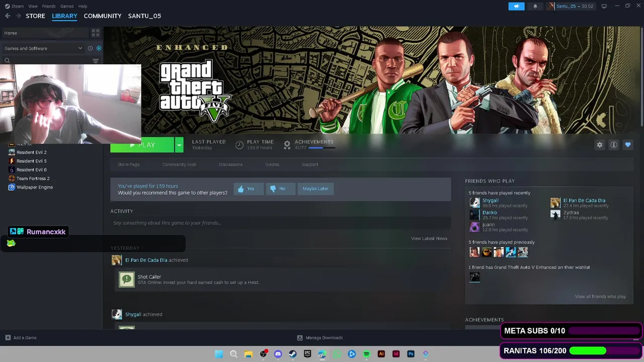Click Add a Game
This screenshot has height=362, width=644.
[21, 338]
